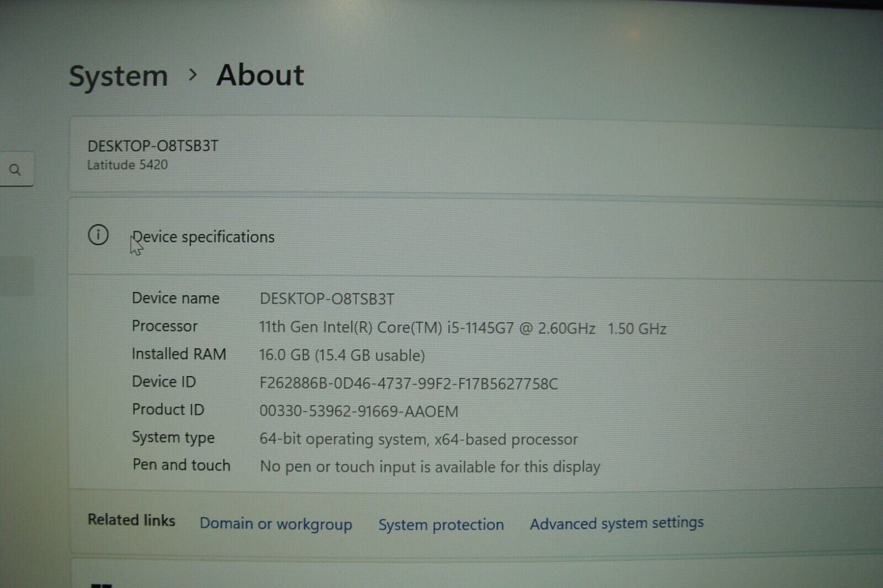Screen dimensions: 883x588
Task: Click the System type label
Action: 173,438
